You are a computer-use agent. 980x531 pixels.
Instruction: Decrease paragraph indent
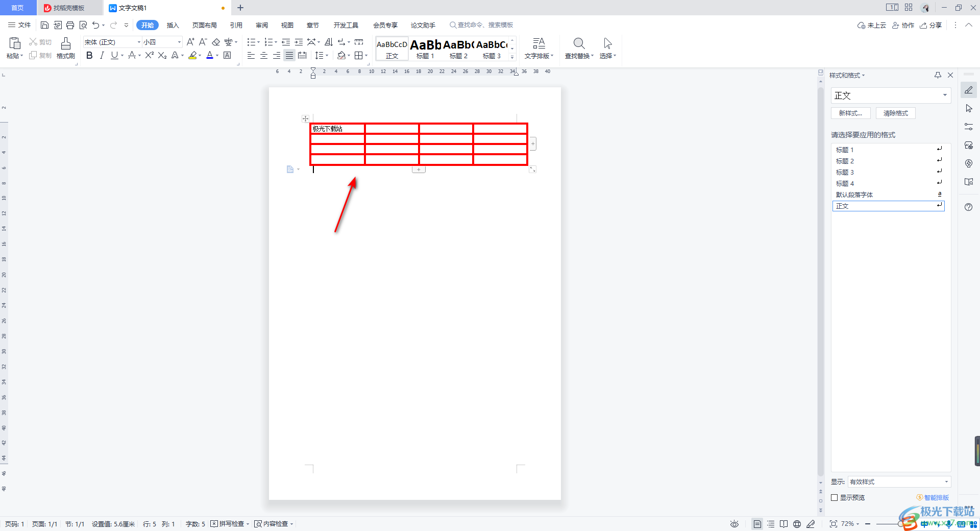286,42
